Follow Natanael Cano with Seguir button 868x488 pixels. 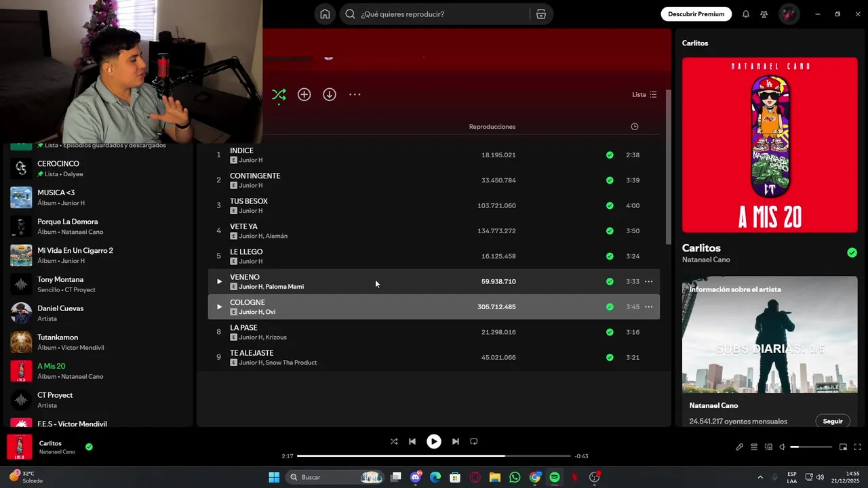click(x=832, y=421)
